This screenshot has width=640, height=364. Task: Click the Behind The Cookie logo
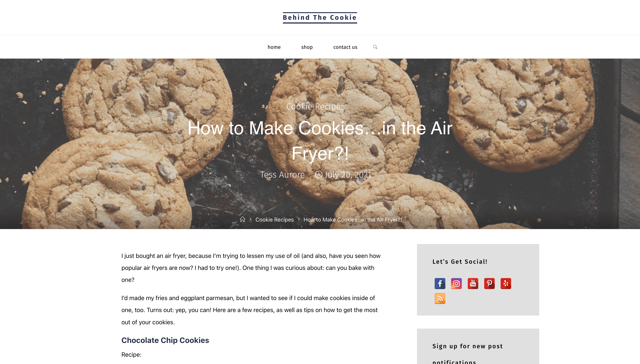[x=320, y=18]
